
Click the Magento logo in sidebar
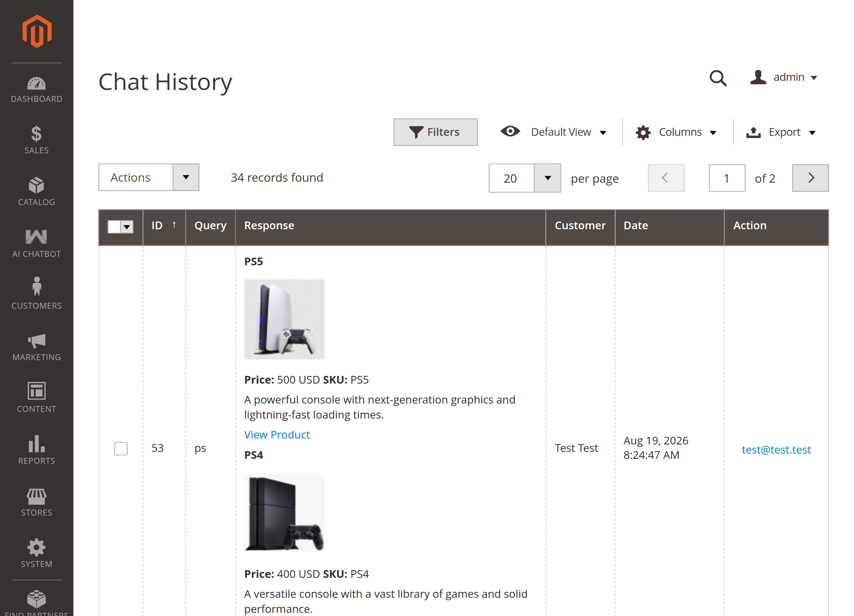36,31
